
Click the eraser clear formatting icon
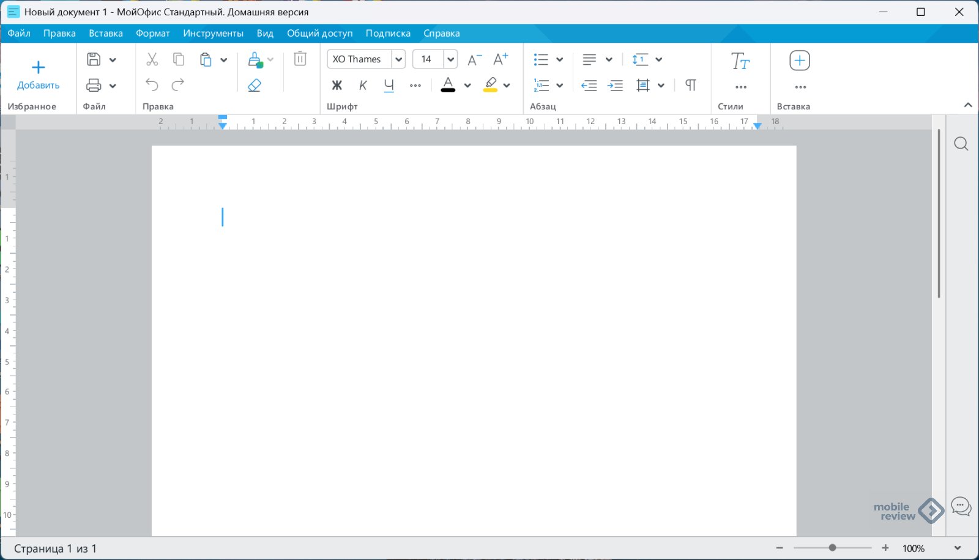tap(255, 86)
